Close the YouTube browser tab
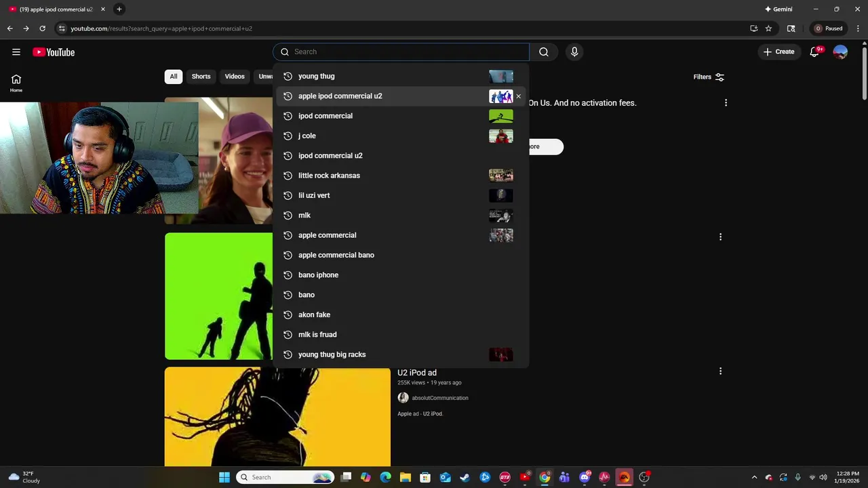The image size is (868, 488). (x=103, y=9)
